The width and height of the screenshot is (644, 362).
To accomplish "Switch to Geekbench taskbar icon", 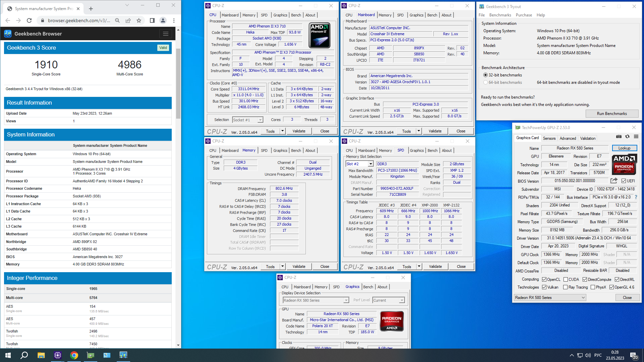I will tap(123, 355).
